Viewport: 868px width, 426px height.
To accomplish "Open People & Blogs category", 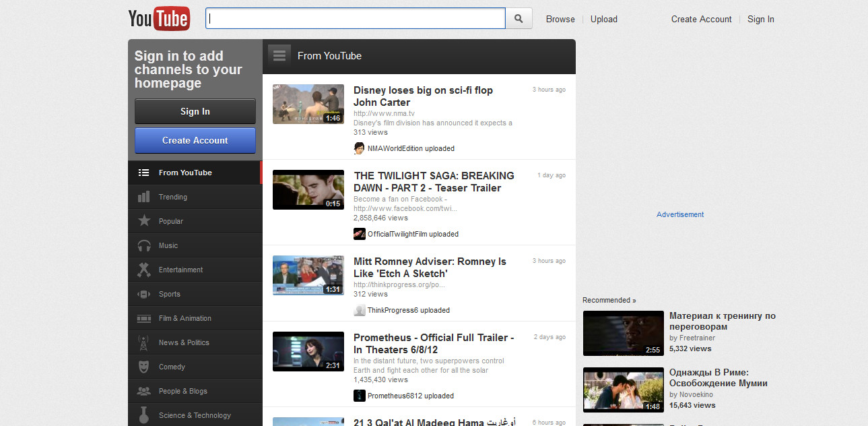I will click(195, 391).
